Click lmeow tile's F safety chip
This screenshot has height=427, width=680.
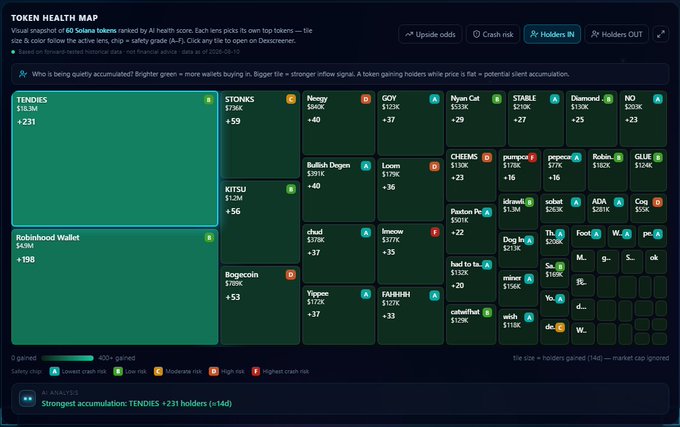pyautogui.click(x=435, y=232)
